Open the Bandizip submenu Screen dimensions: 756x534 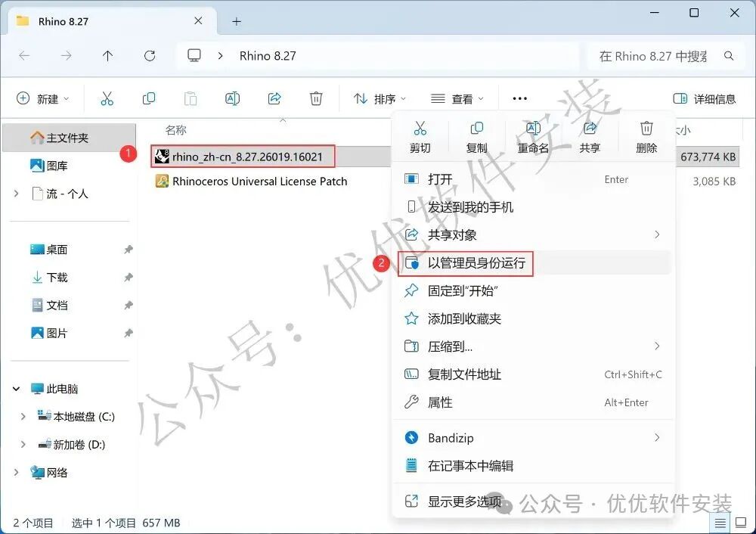(x=534, y=437)
